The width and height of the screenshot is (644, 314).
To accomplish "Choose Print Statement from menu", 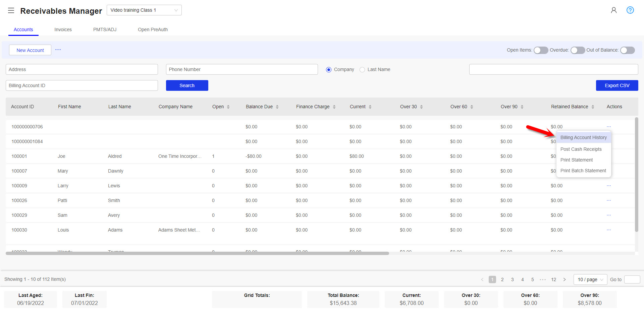I will point(584,160).
